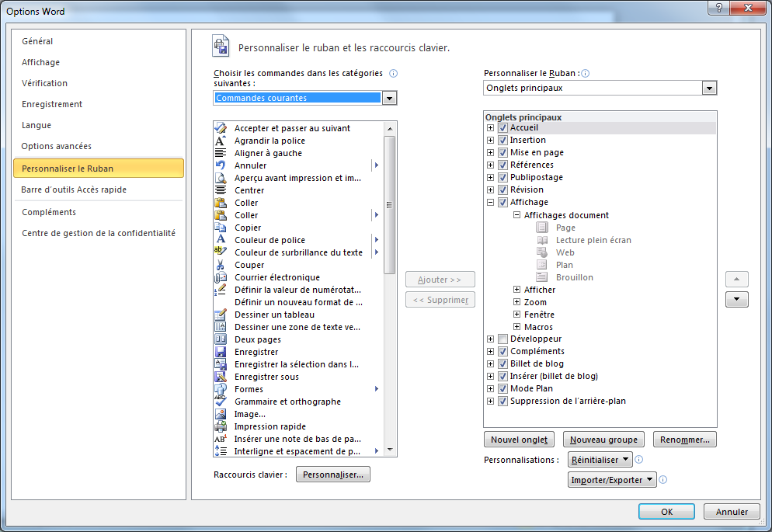Select the Grammaire et orthographe icon

click(221, 402)
